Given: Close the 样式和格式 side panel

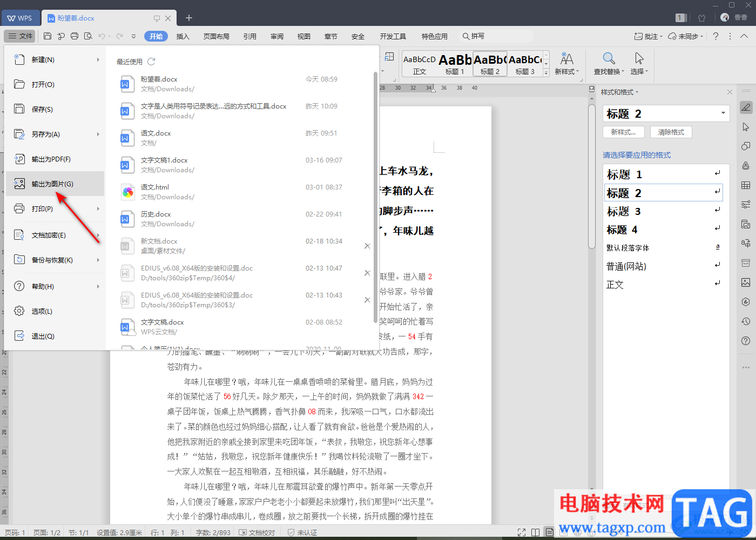Looking at the screenshot, I should (x=730, y=92).
